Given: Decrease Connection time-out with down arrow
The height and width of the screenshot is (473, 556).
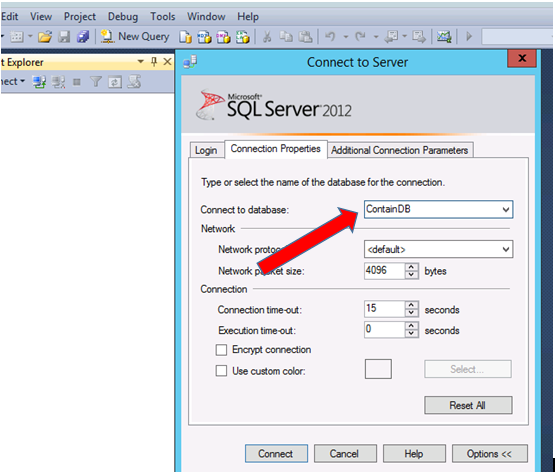Looking at the screenshot, I should (411, 313).
